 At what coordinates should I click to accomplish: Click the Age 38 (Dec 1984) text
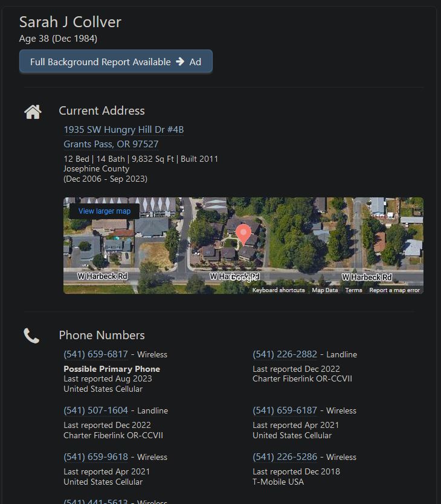click(x=58, y=39)
